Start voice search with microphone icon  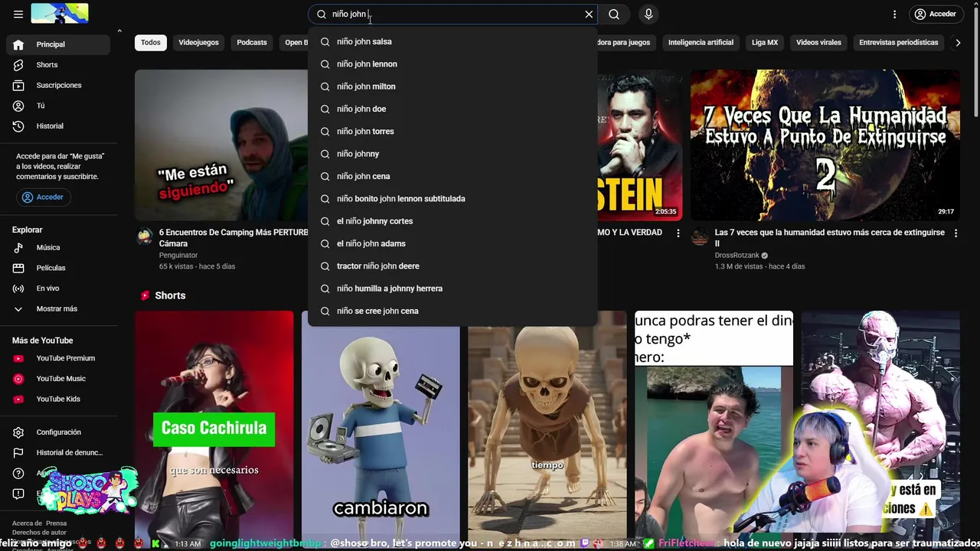point(648,15)
